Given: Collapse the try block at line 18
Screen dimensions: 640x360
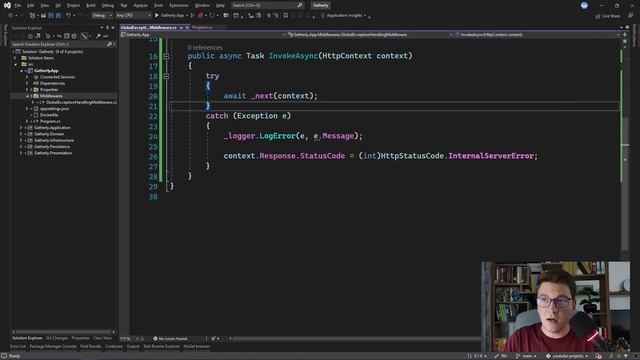Looking at the screenshot, I should click(166, 76).
